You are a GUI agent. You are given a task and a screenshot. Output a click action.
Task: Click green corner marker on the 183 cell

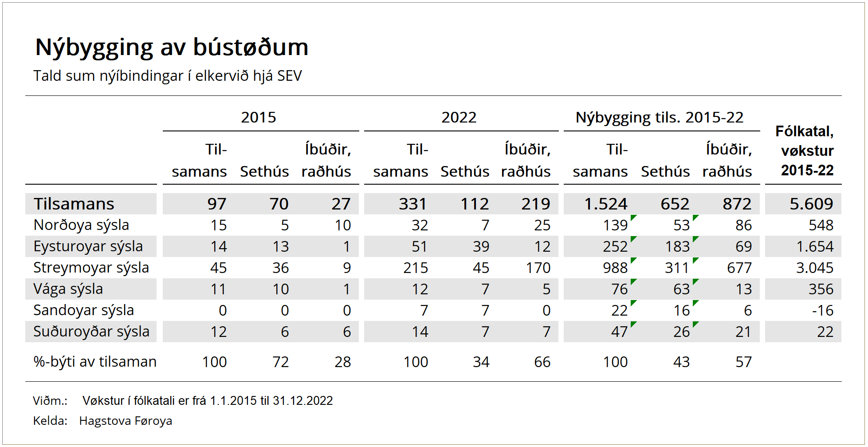(695, 238)
